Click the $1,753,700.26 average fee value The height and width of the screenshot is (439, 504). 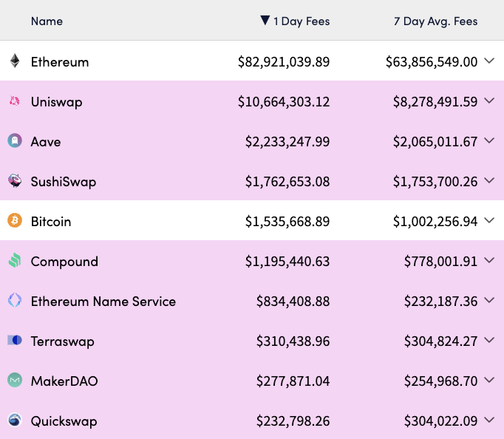coord(435,182)
